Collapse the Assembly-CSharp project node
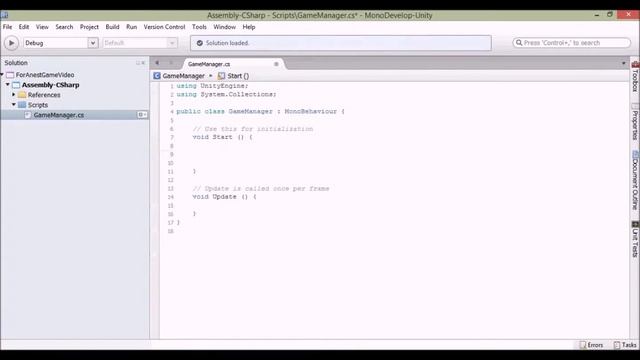640x360 pixels. pos(8,84)
